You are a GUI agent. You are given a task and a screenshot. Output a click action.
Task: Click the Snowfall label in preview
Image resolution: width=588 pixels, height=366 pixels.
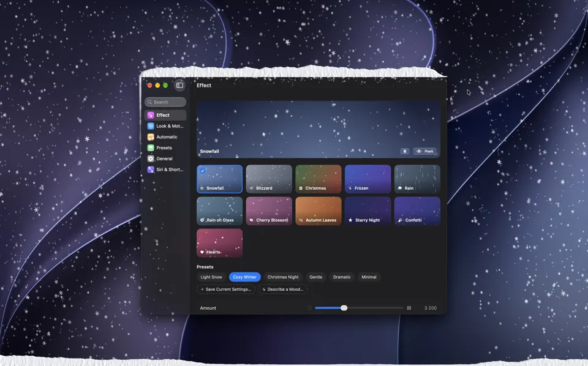pos(209,151)
